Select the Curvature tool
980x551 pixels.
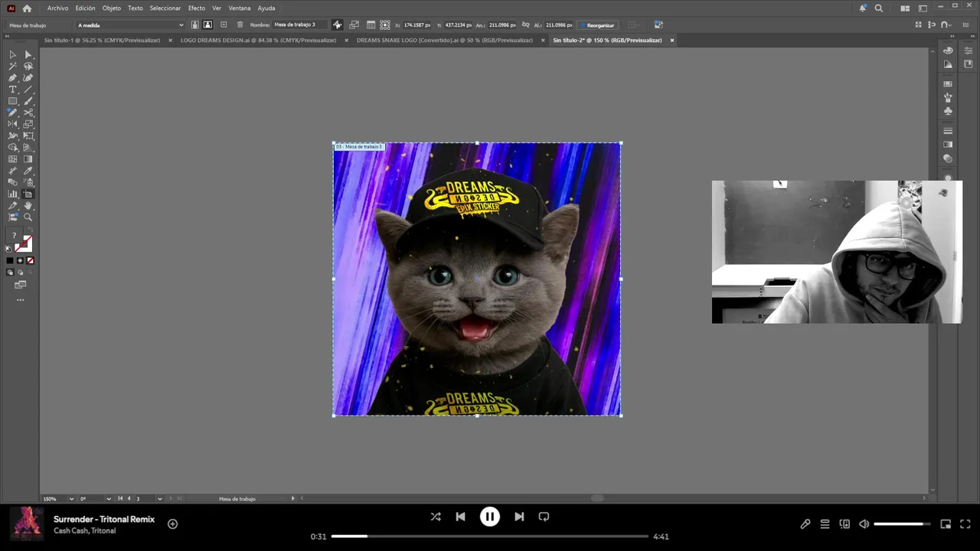point(28,78)
